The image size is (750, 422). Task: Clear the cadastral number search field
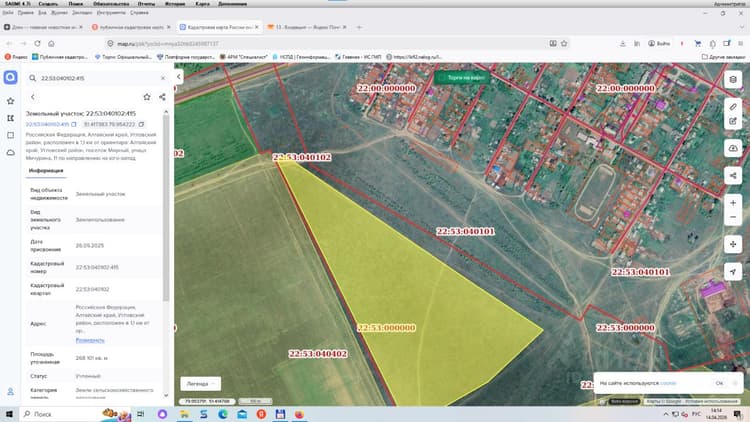click(x=163, y=78)
